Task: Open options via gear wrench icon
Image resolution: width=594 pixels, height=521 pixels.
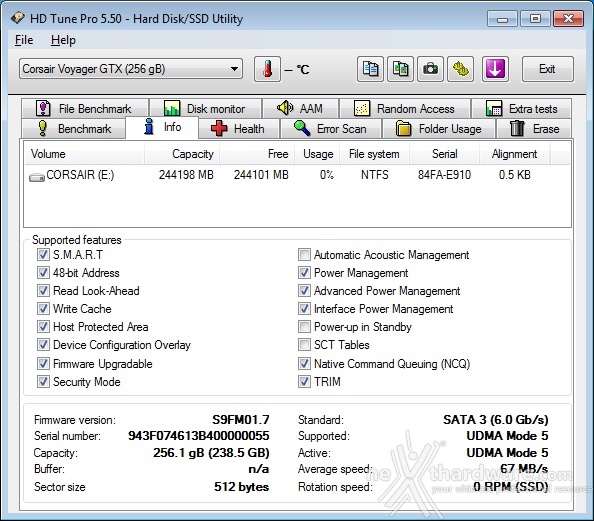Action: coord(460,69)
